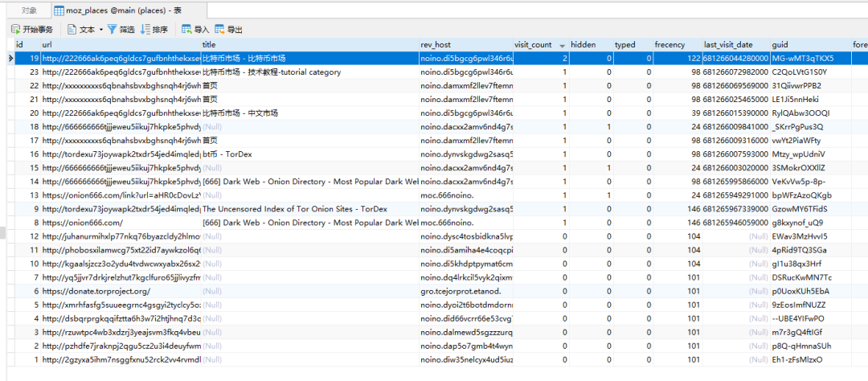868x381 pixels.
Task: Click url starting 'http://kgaalsjzcz3o2ydu4'
Action: [120, 264]
